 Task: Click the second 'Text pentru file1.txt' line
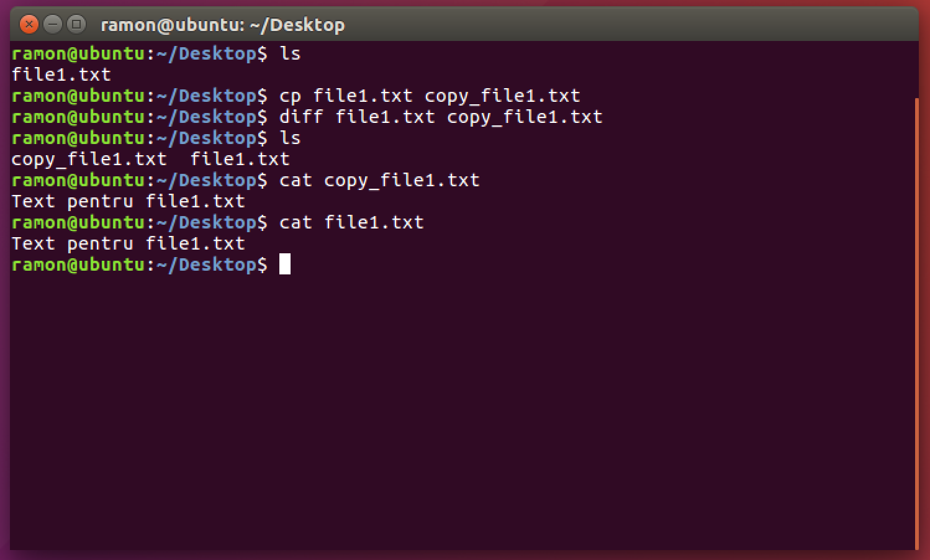click(127, 243)
